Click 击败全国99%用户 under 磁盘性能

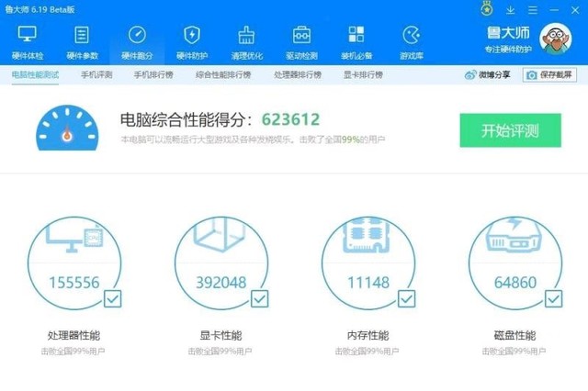[x=514, y=352]
